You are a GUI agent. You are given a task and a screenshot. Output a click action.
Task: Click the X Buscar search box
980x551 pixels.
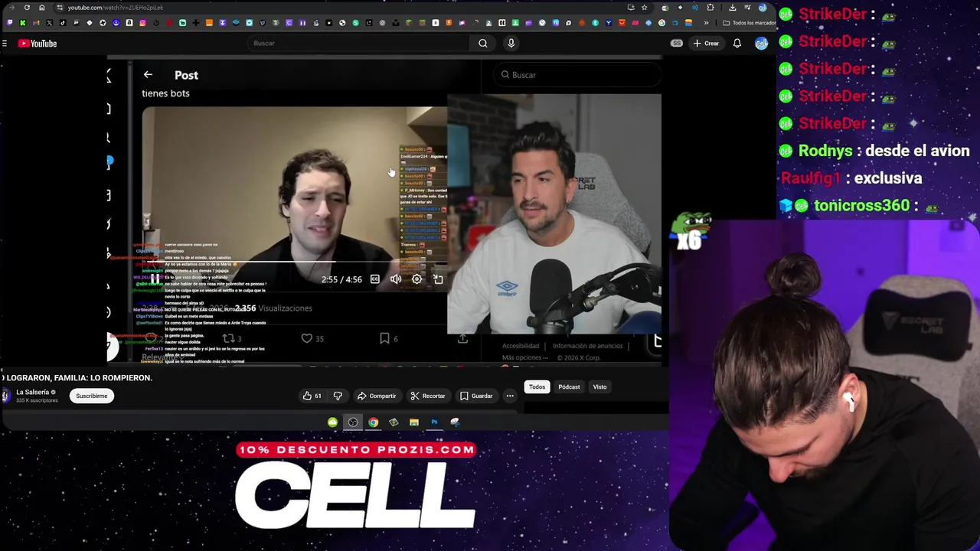click(x=578, y=75)
